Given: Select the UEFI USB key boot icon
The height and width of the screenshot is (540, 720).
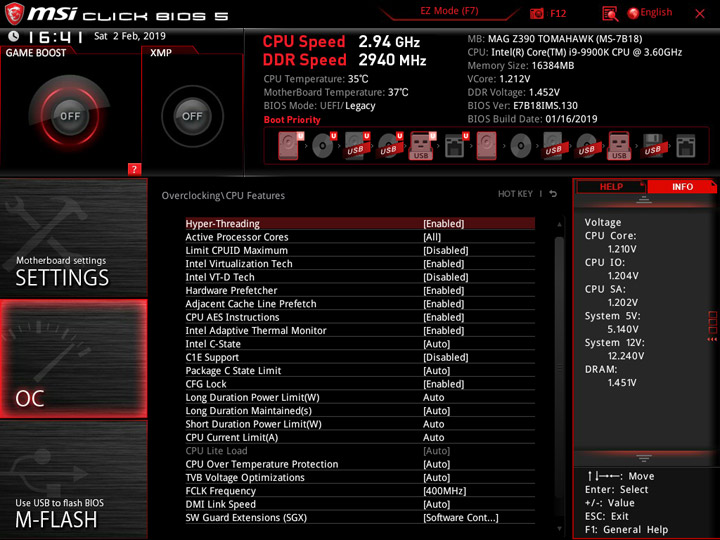Looking at the screenshot, I should pyautogui.click(x=422, y=146).
